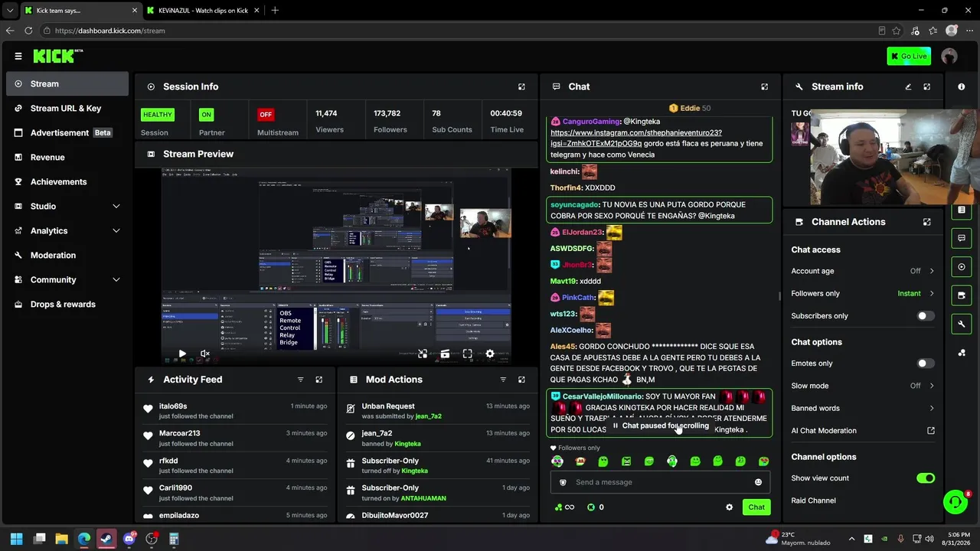Click the picture-in-picture preview icon

(423, 354)
